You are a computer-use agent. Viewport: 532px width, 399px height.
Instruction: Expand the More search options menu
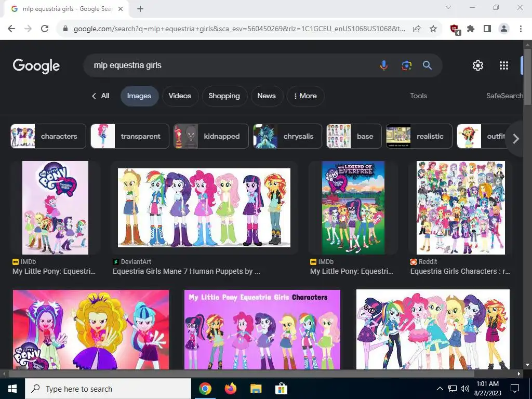pyautogui.click(x=305, y=96)
